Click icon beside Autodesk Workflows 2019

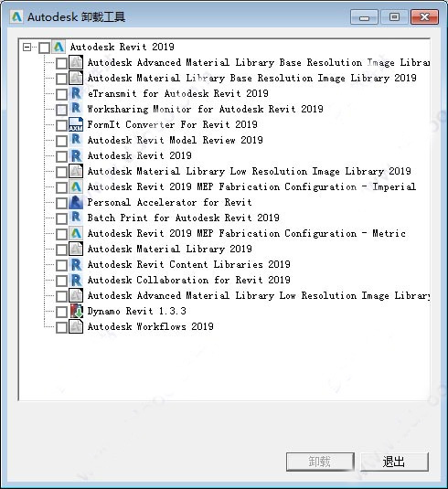click(76, 327)
